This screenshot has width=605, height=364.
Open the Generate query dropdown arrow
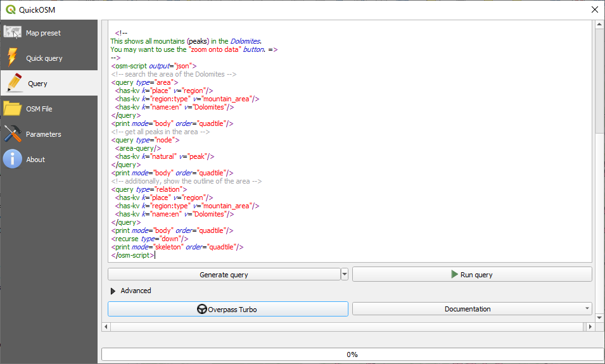[x=345, y=274]
